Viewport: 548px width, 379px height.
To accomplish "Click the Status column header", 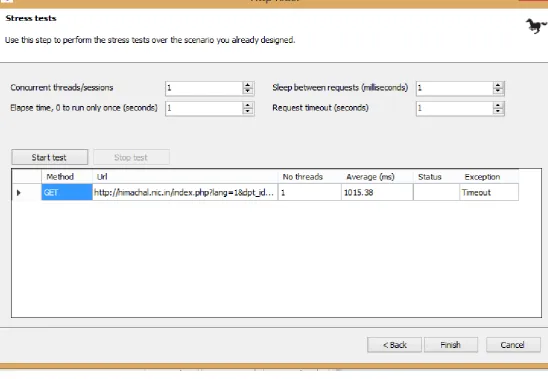I will (x=436, y=177).
